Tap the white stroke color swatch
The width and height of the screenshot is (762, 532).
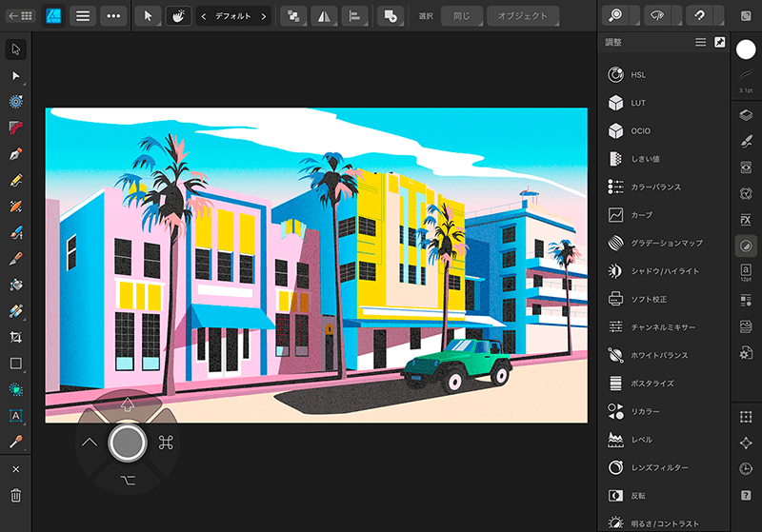746,50
